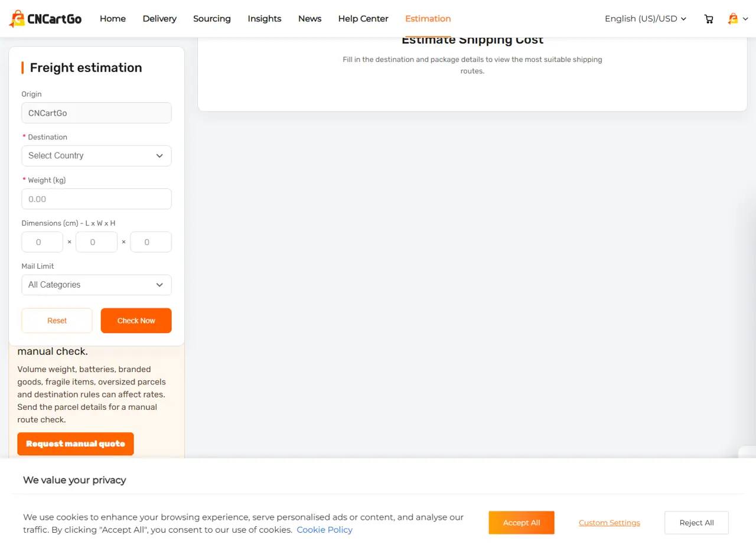
Task: Click the Reset button
Action: coord(57,321)
